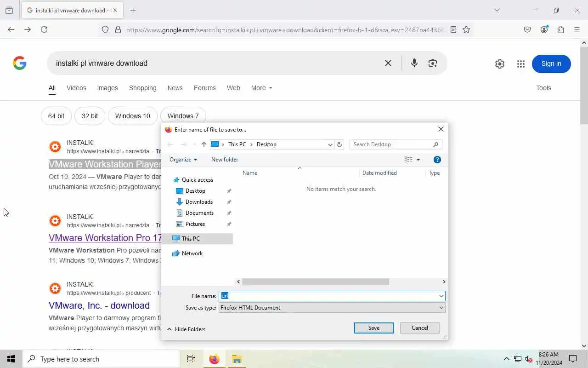This screenshot has width=588, height=368.
Task: Refresh the Desktop folder in save dialog
Action: click(339, 144)
